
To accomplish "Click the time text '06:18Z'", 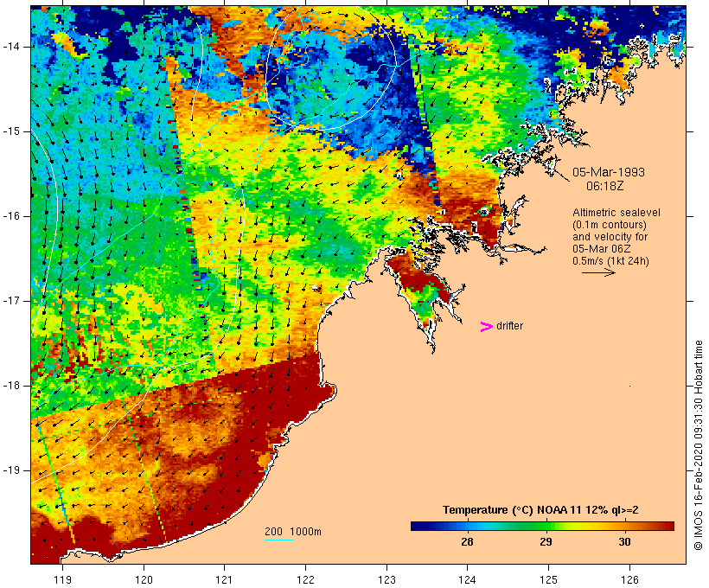I will (x=605, y=186).
